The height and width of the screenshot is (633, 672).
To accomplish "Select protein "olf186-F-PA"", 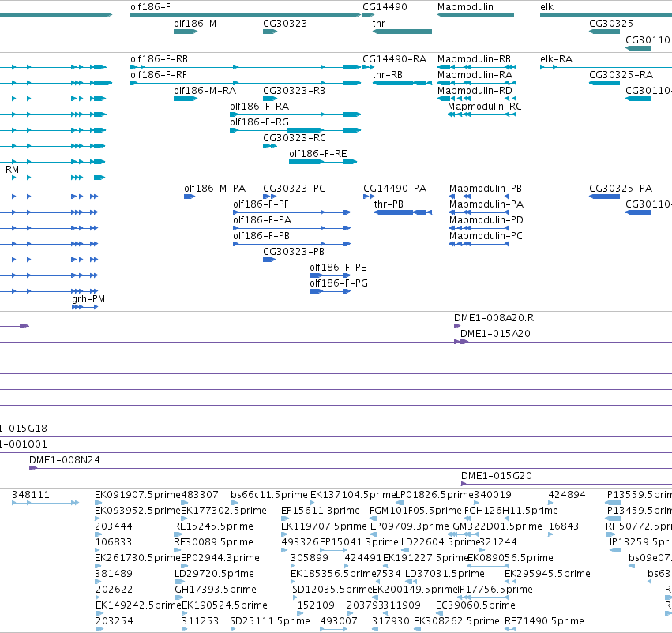I will [262, 220].
